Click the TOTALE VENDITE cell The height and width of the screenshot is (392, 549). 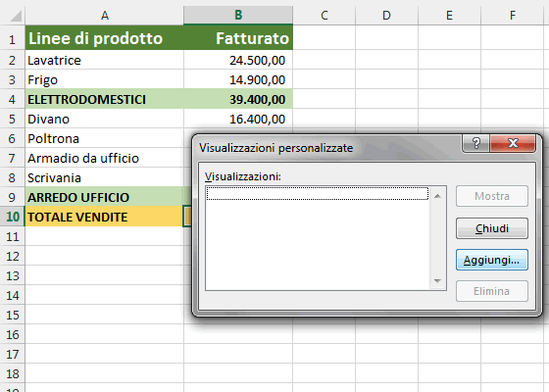(x=104, y=217)
